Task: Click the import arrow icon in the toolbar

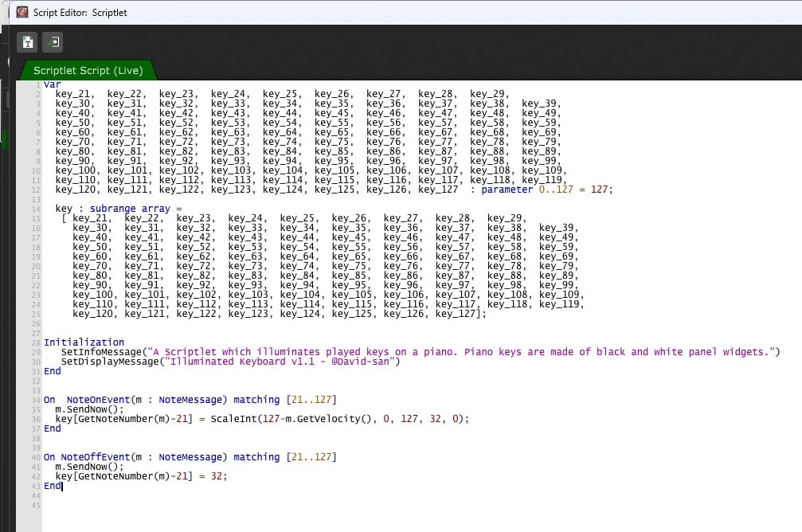Action: 52,42
